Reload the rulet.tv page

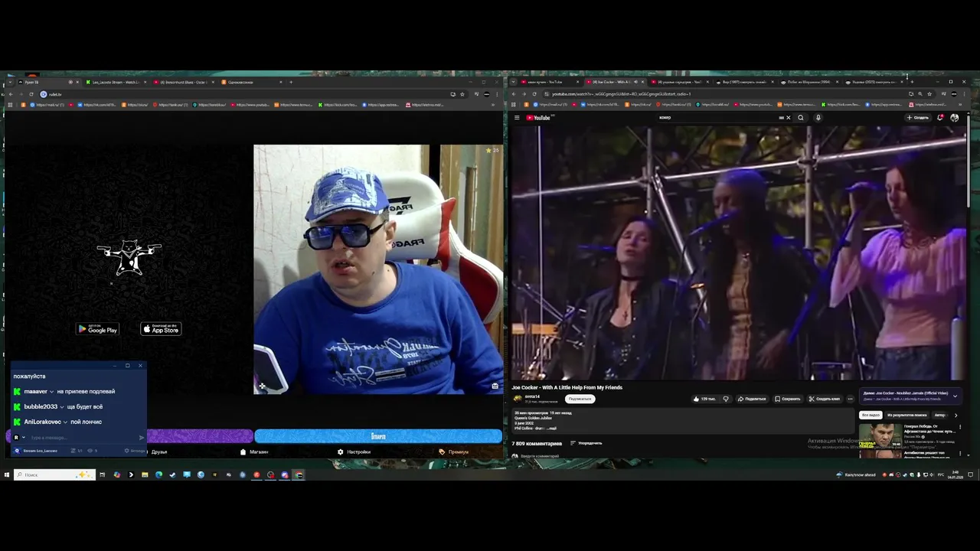[x=31, y=94]
